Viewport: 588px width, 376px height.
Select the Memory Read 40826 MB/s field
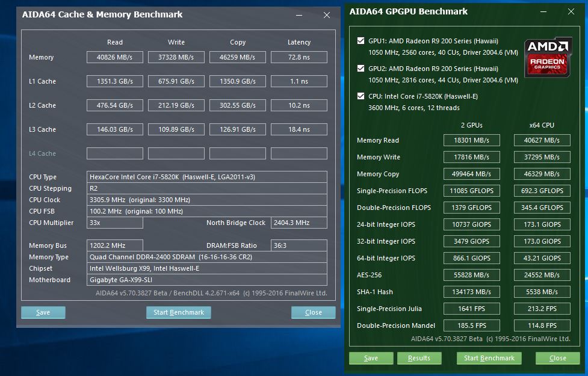[x=115, y=57]
